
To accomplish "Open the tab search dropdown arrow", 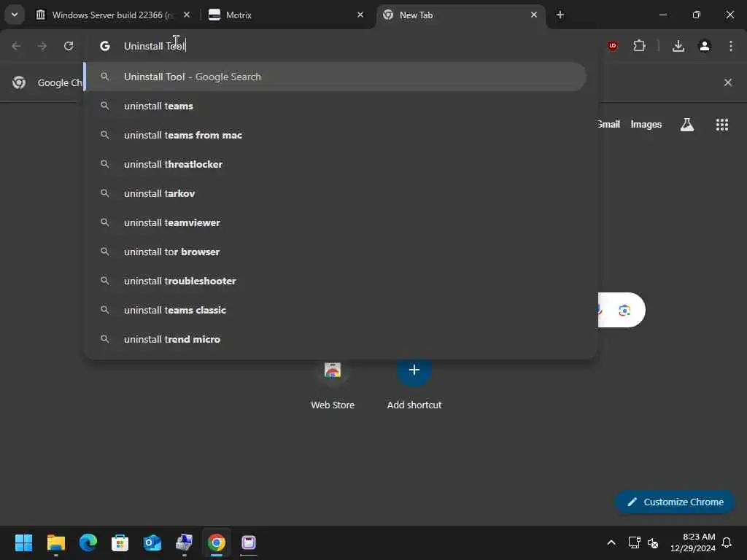I will coord(15,15).
